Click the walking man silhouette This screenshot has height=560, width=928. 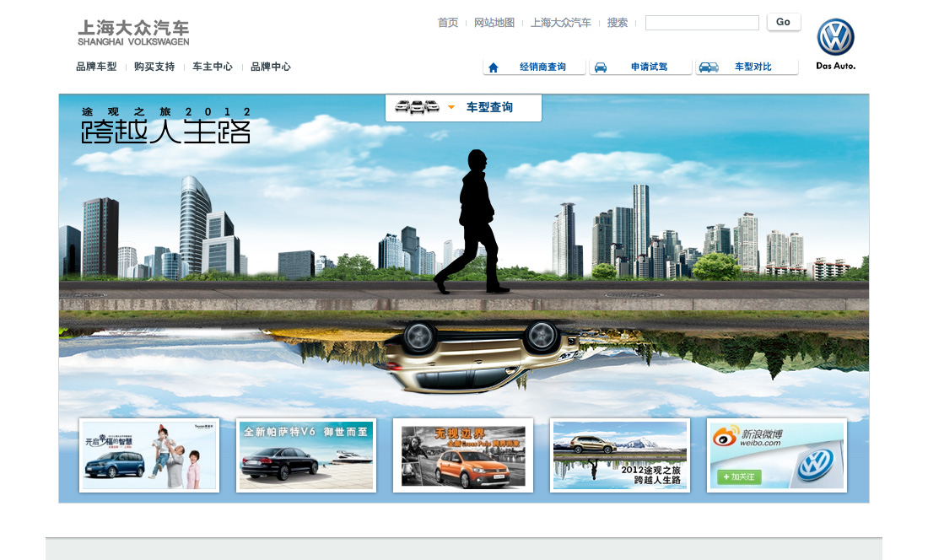(472, 222)
